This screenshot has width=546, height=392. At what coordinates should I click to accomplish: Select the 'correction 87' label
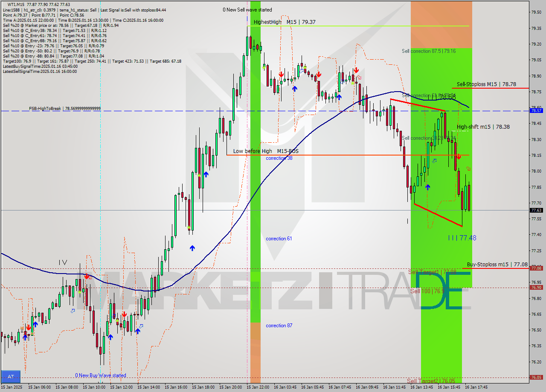point(279,326)
